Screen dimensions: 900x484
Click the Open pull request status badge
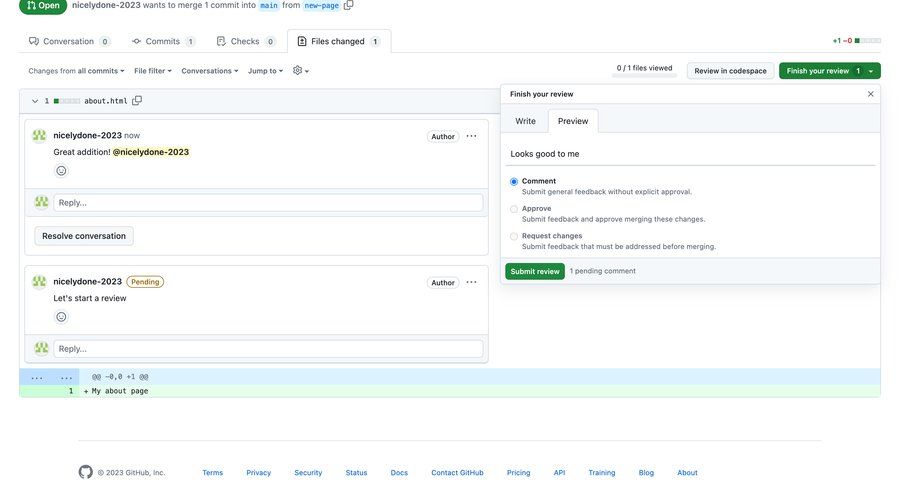click(x=43, y=6)
